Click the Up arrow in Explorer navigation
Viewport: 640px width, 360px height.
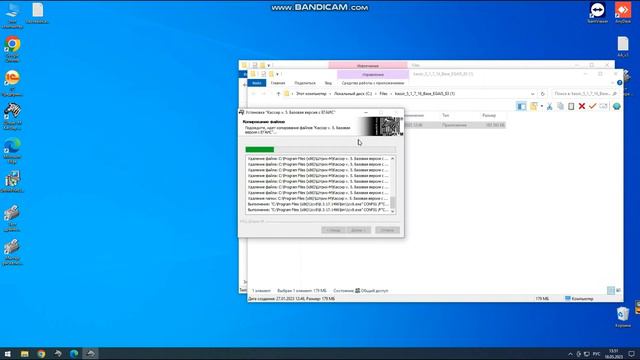pyautogui.click(x=278, y=94)
